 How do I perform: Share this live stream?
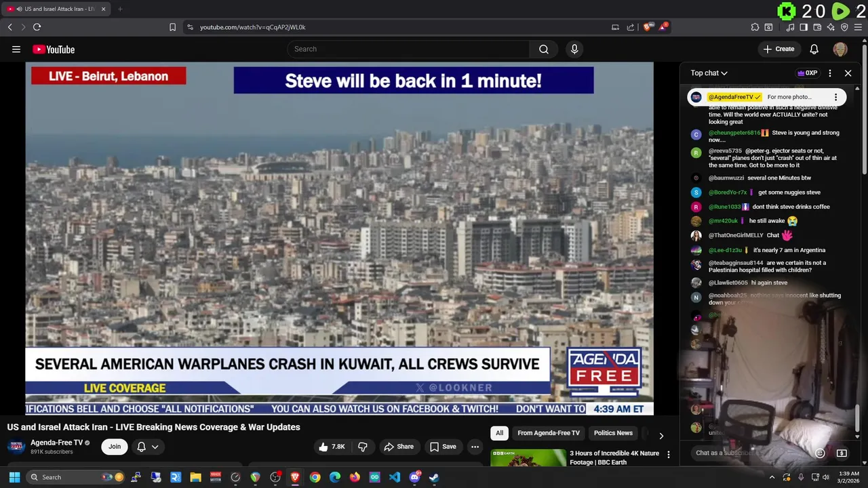click(x=398, y=447)
